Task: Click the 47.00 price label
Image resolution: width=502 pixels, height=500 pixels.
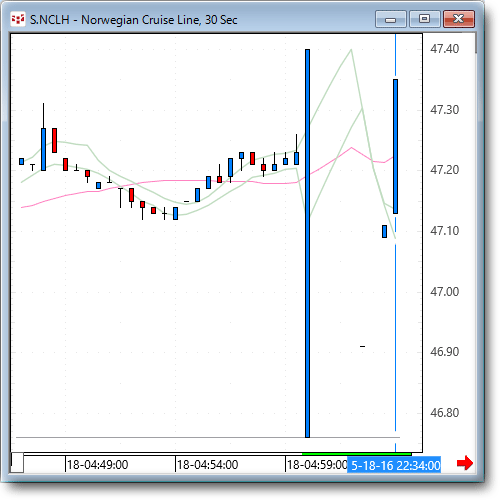Action: point(444,292)
